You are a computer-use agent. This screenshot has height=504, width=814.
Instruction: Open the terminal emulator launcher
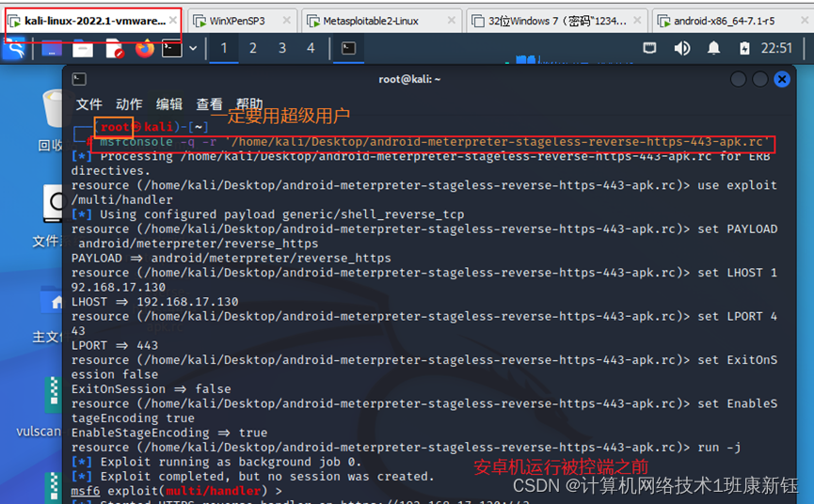172,49
